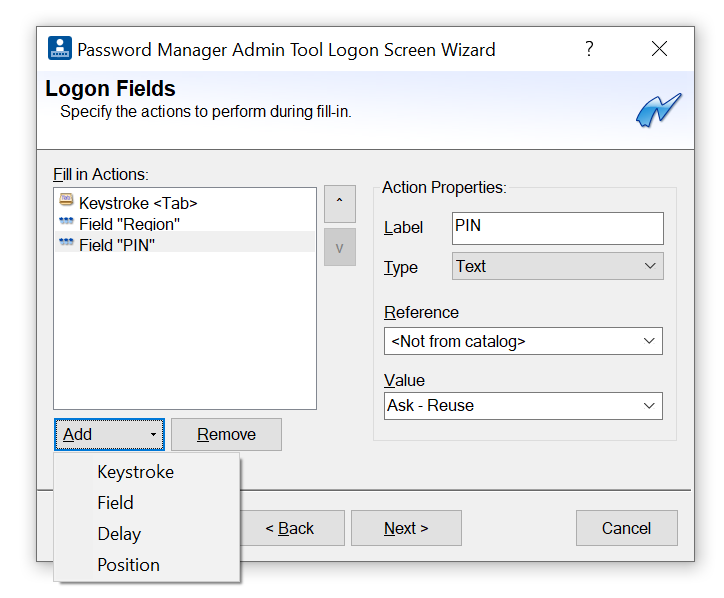
Task: Click the Keystroke <Tab> action icon
Action: (67, 202)
